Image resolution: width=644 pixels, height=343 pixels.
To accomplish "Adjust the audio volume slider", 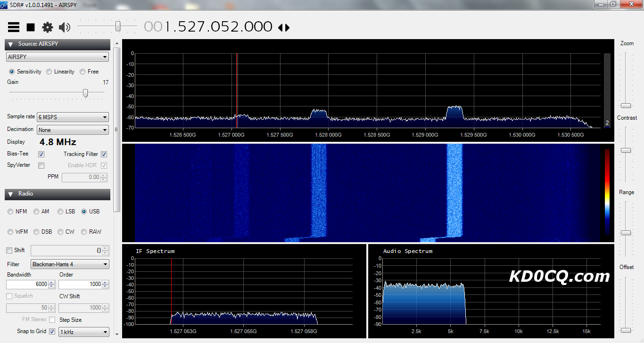I will tap(118, 26).
